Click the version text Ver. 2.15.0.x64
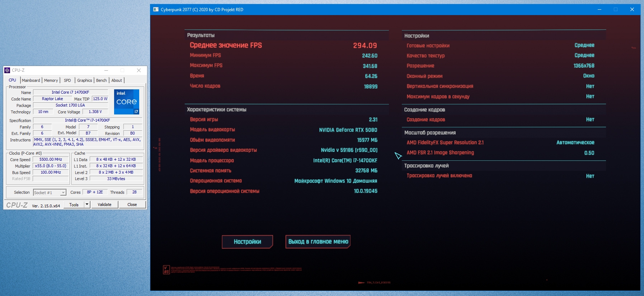644x296 pixels. pyautogui.click(x=46, y=206)
